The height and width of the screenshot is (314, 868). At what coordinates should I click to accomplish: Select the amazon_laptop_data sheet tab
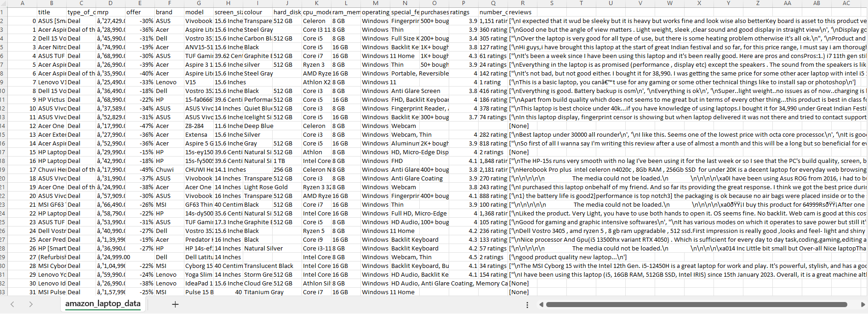pyautogui.click(x=103, y=304)
